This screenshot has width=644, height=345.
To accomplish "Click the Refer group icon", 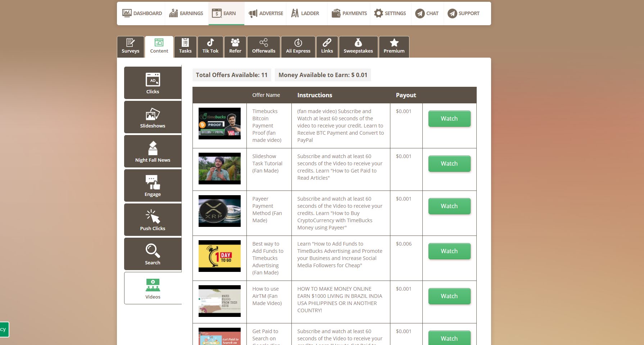I will pyautogui.click(x=235, y=42).
